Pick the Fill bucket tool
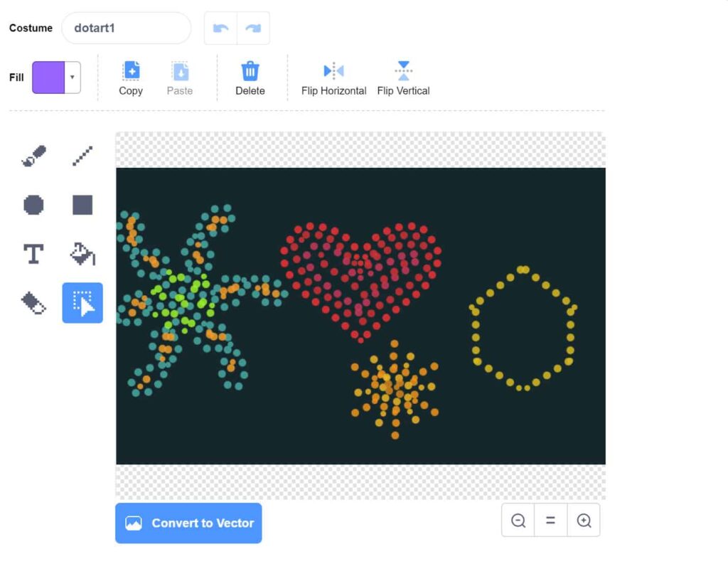This screenshot has height=564, width=728. click(x=82, y=253)
